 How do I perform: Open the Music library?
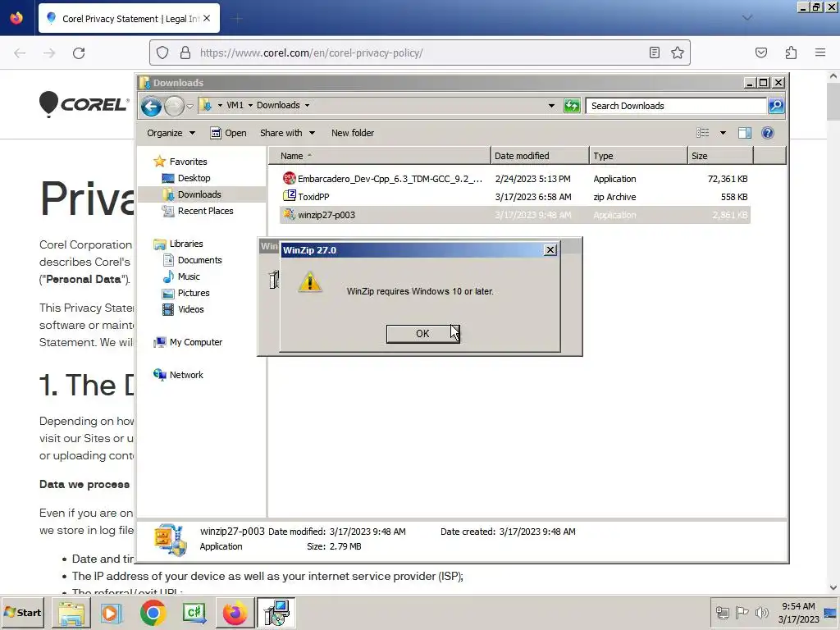click(x=188, y=276)
